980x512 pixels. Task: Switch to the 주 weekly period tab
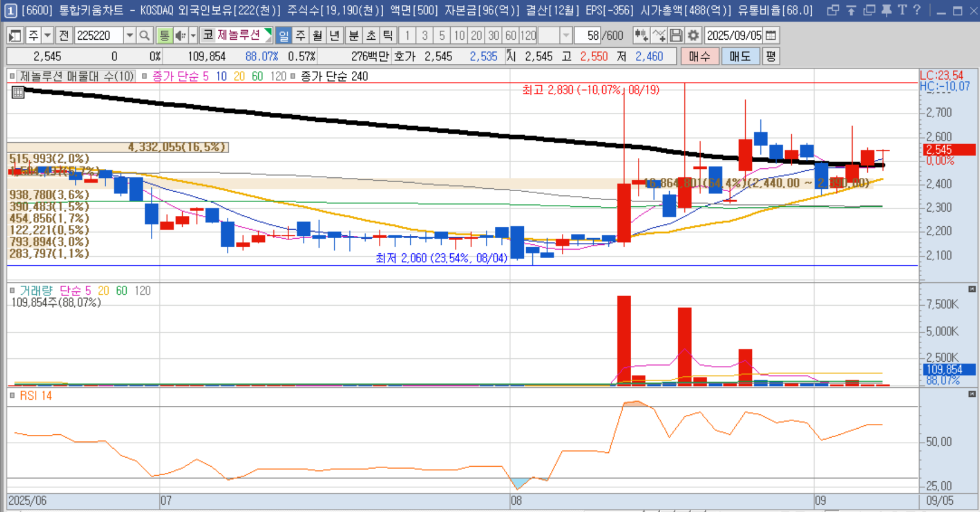301,36
